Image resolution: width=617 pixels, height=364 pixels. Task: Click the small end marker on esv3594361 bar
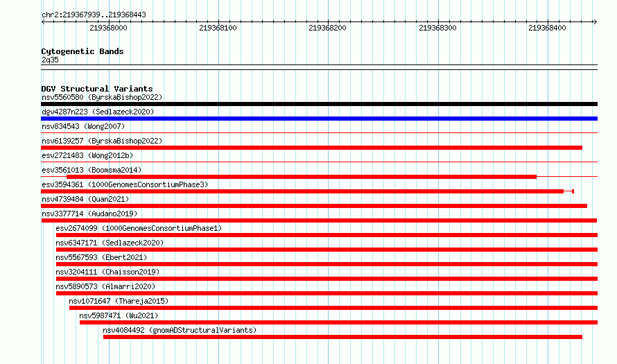click(x=573, y=191)
